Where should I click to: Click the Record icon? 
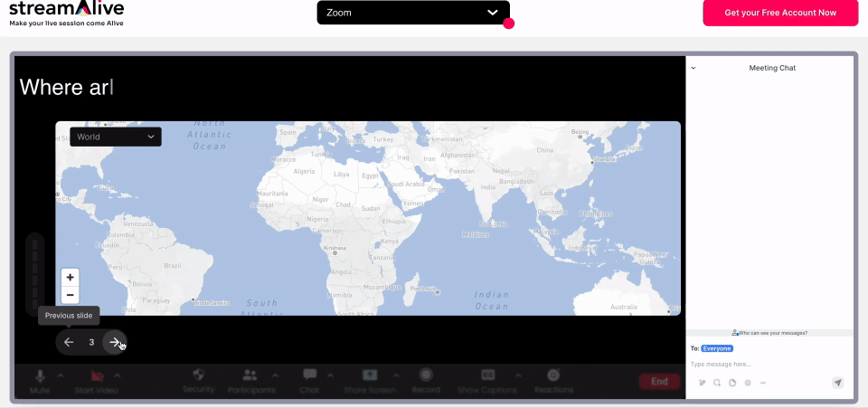pyautogui.click(x=426, y=375)
